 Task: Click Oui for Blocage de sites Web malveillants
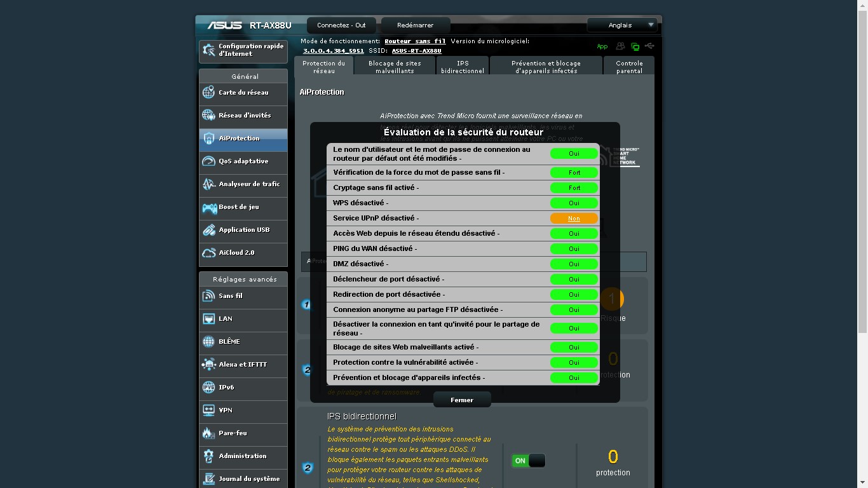pyautogui.click(x=574, y=348)
